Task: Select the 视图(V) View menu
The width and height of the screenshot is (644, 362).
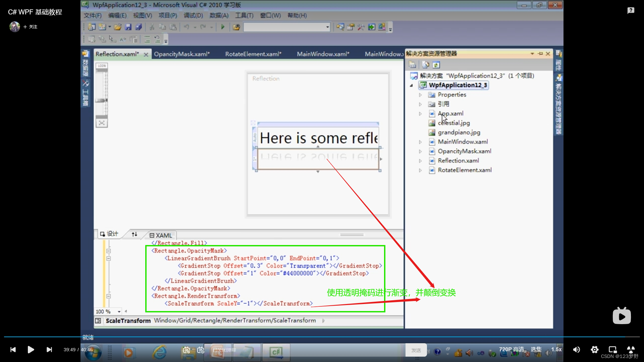Action: (142, 15)
